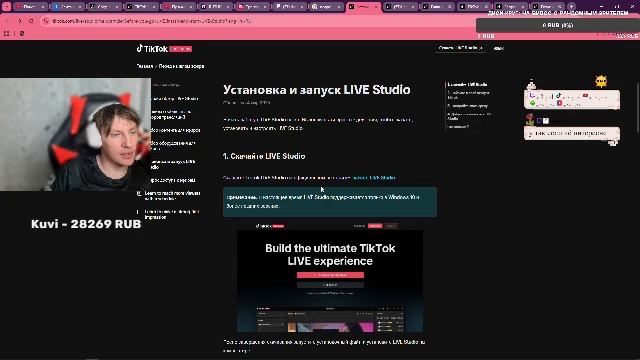
Task: Click the download LIVE Studio header button
Action: (460, 48)
